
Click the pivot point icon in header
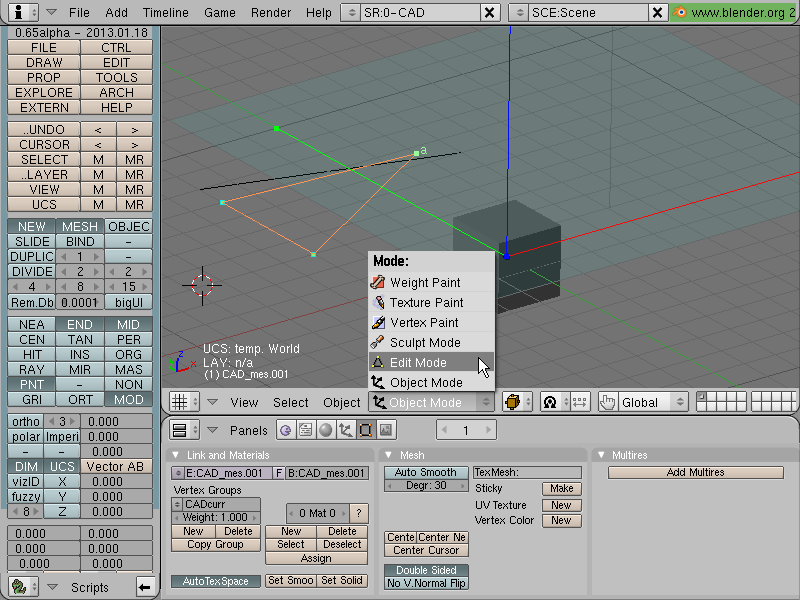pyautogui.click(x=550, y=402)
